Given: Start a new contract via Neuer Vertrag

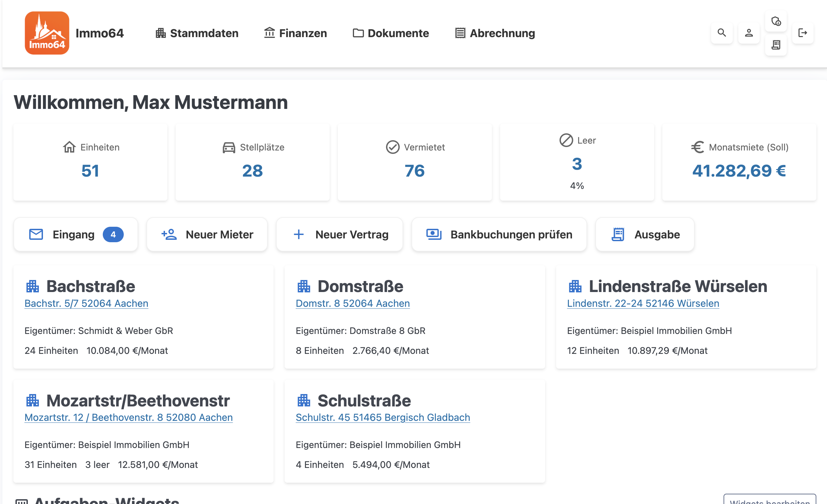Looking at the screenshot, I should click(x=339, y=234).
